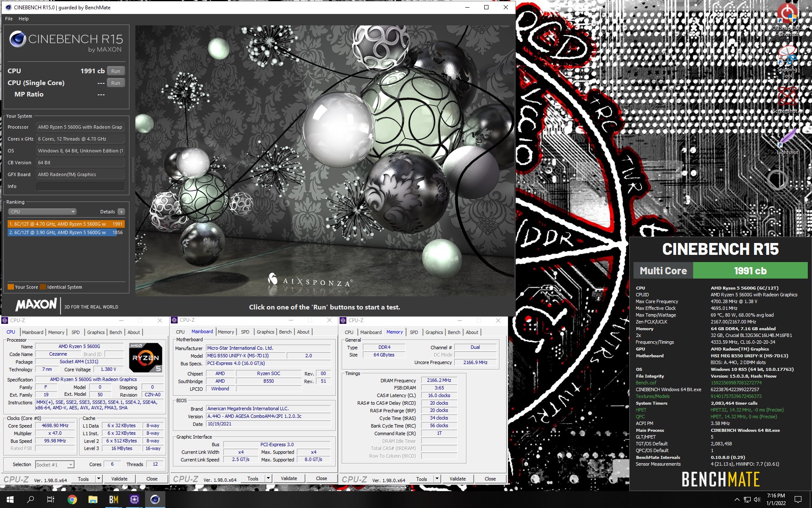Expand Tools dropdown arrow in first CPU-Z window
The image size is (812, 508).
coord(99,479)
